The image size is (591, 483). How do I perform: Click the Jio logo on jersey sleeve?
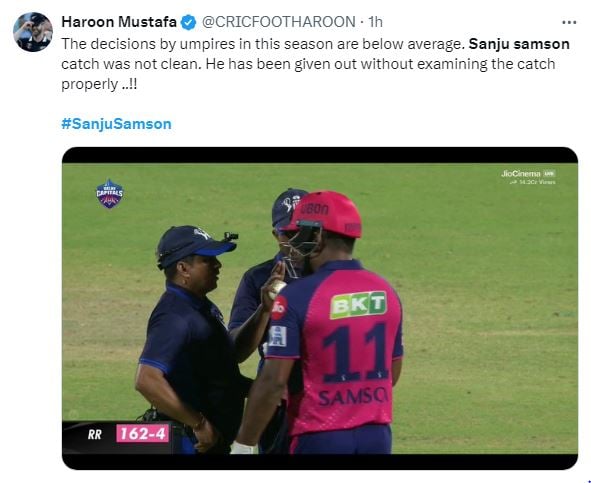pyautogui.click(x=279, y=307)
